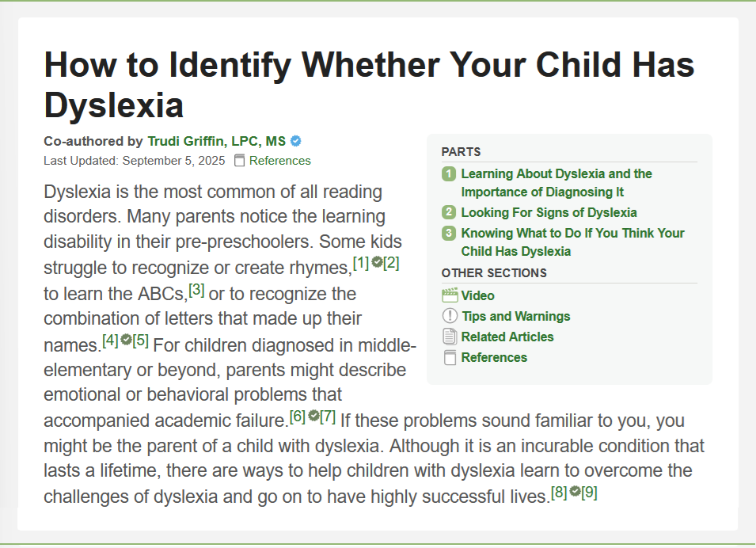Image resolution: width=756 pixels, height=548 pixels.
Task: Click the checkmark badge after citation 1
Action: [x=377, y=261]
